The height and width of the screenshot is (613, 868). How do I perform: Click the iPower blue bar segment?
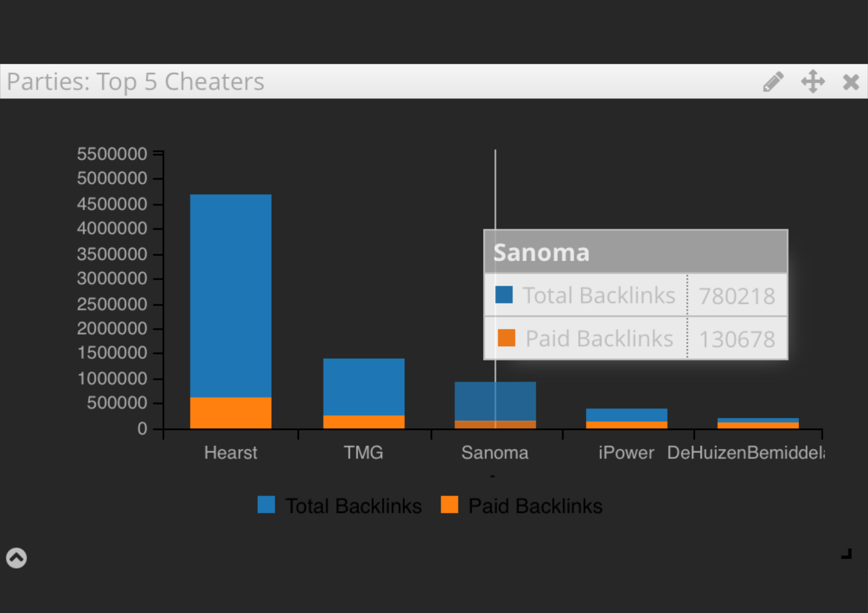point(626,415)
